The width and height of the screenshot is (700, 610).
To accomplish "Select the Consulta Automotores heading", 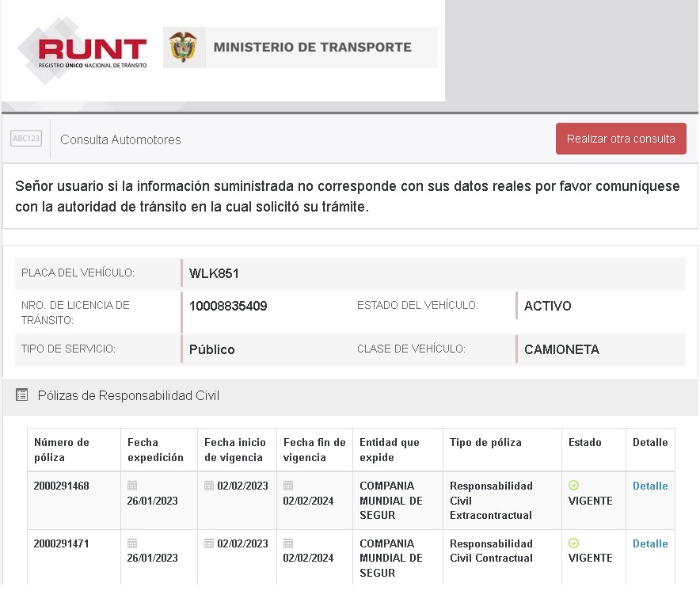I will click(x=120, y=139).
